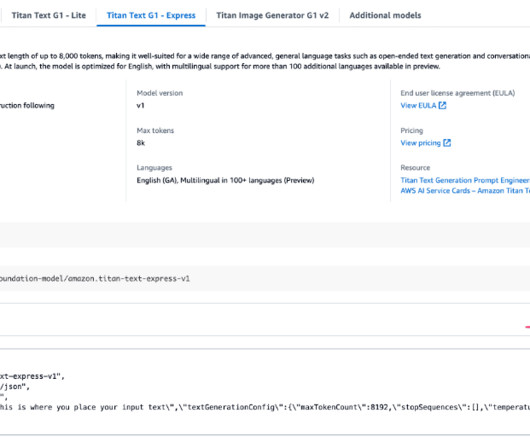Viewport: 530px width, 442px height.
Task: Switch to the Titan Text G1 - Lite tab
Action: tap(49, 16)
